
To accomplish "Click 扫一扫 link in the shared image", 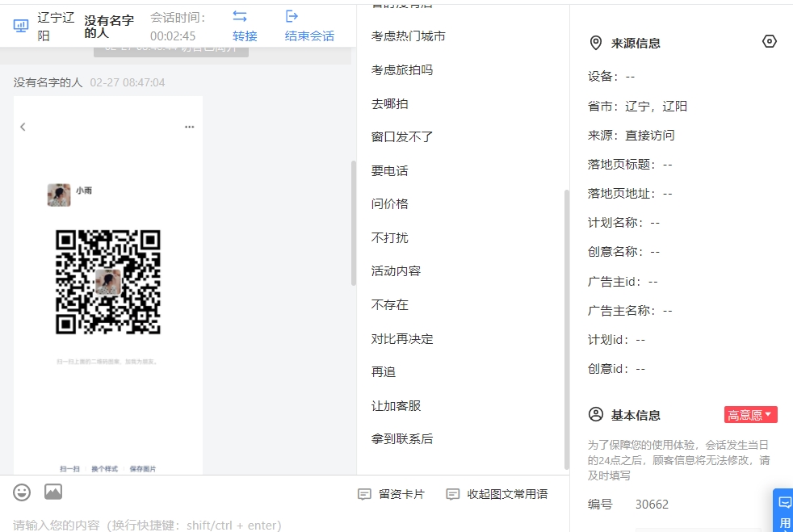I will [x=69, y=469].
